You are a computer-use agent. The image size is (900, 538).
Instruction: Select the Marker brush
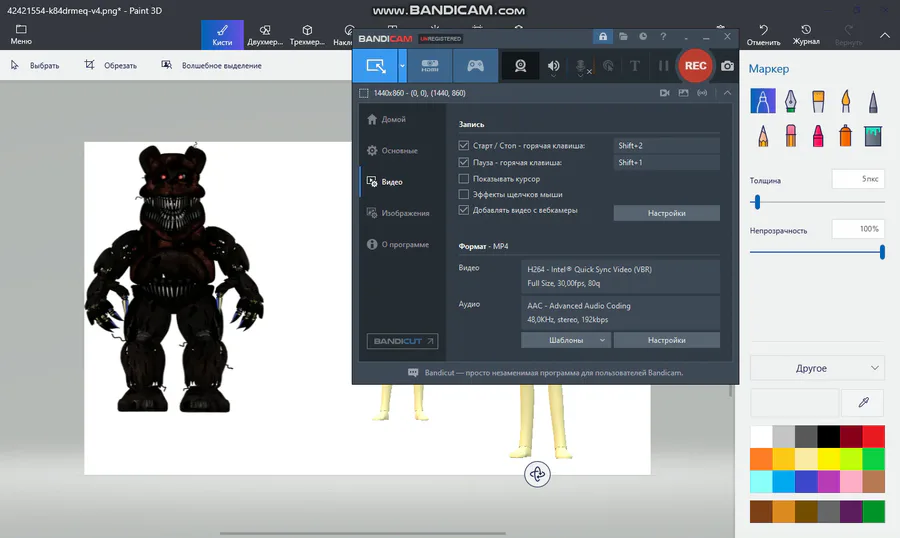[x=763, y=101]
